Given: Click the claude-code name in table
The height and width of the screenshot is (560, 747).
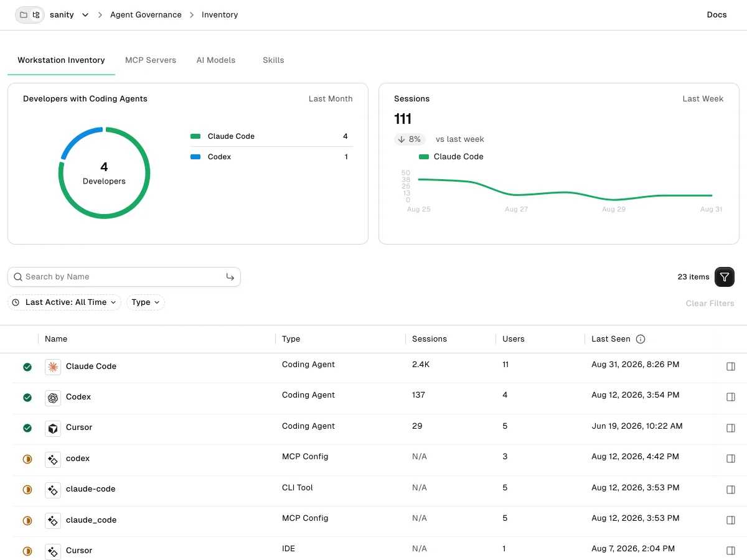Looking at the screenshot, I should [91, 489].
